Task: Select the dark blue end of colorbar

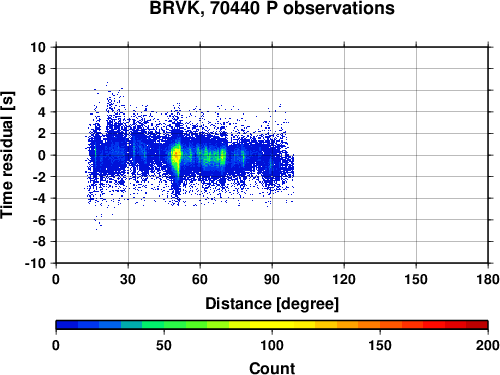Action: click(x=67, y=325)
